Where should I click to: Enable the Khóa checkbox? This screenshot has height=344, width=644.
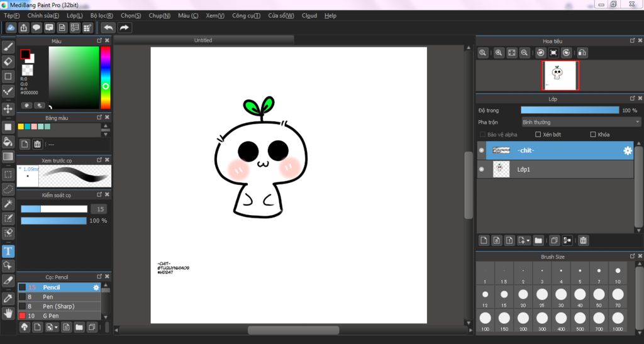pos(592,134)
